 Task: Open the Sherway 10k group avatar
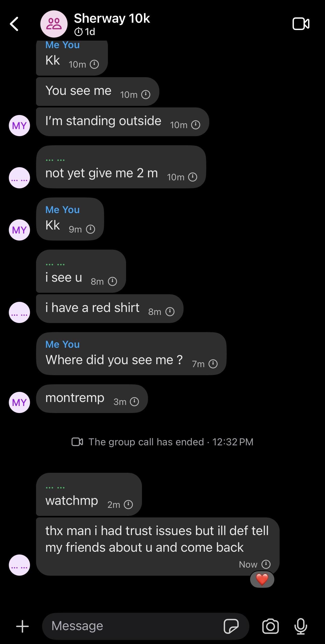[x=54, y=24]
